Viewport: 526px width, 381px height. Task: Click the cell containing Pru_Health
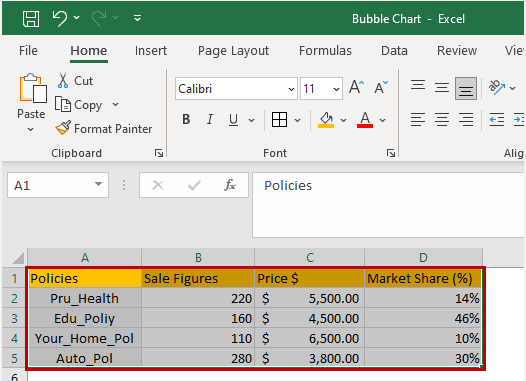(85, 298)
